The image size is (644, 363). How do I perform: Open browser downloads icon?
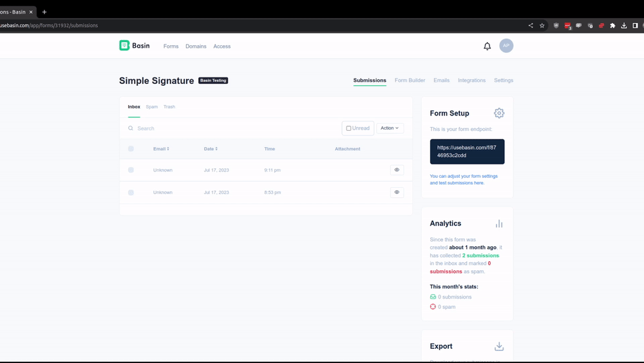click(624, 26)
